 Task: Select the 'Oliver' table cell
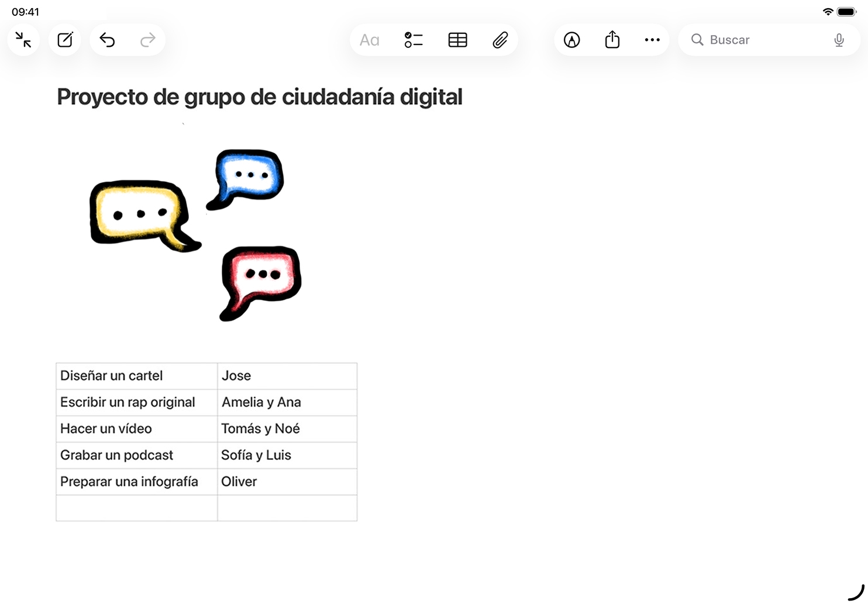point(287,482)
